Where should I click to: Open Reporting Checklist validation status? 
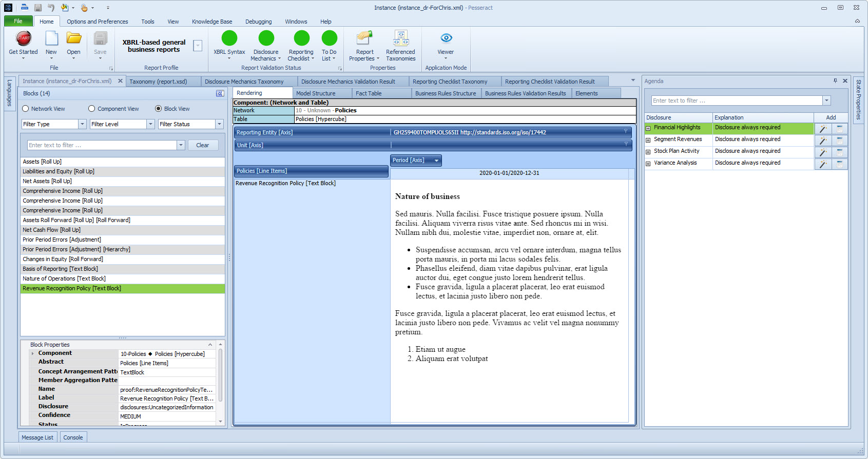tap(301, 45)
